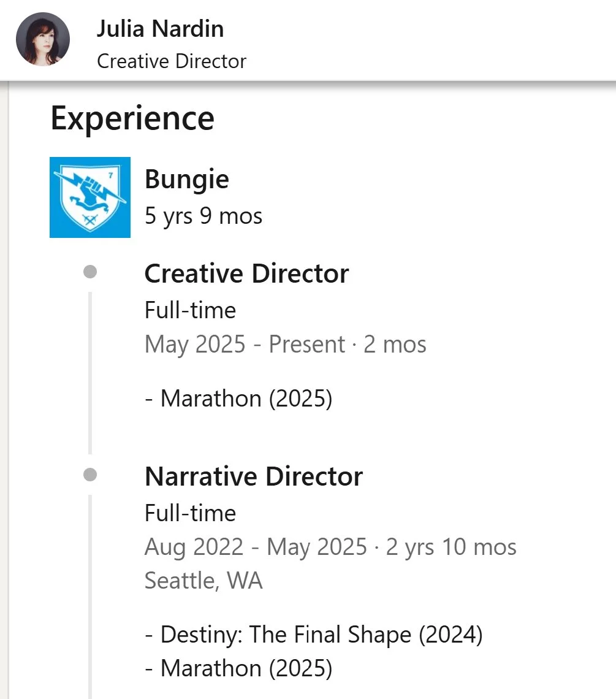Click the 5 yrs 9 mos tenure text
Viewport: 616px width, 699px height.
pyautogui.click(x=203, y=215)
